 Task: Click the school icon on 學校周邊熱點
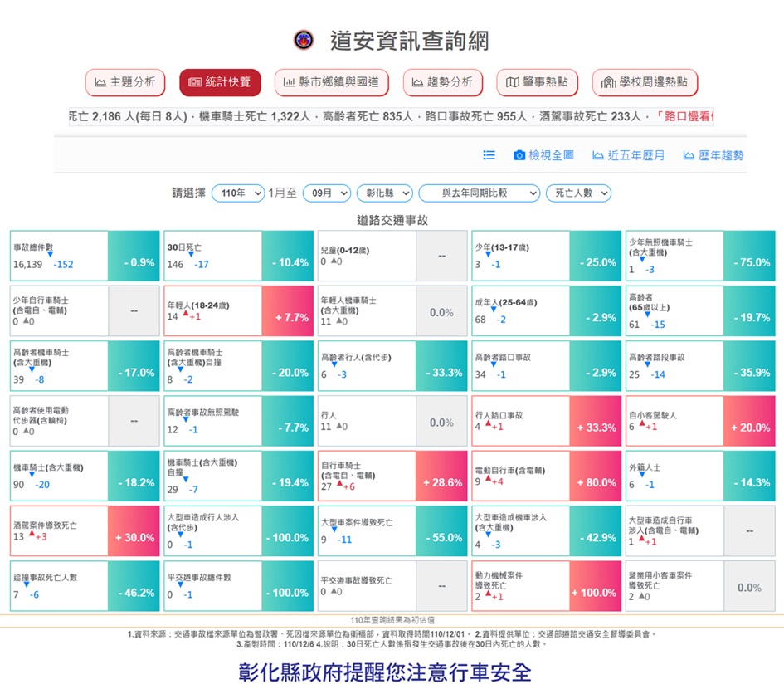[608, 82]
